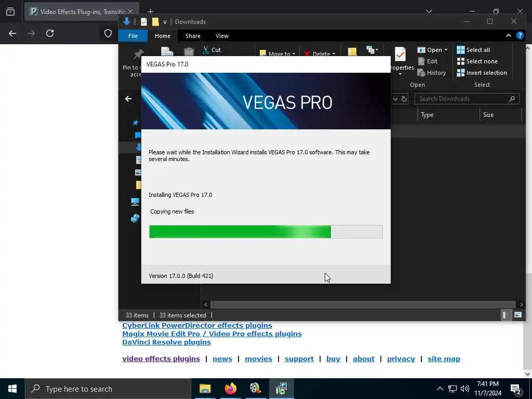Click Explorer's back arrow navigation button
This screenshot has height=399, width=532.
[x=128, y=99]
